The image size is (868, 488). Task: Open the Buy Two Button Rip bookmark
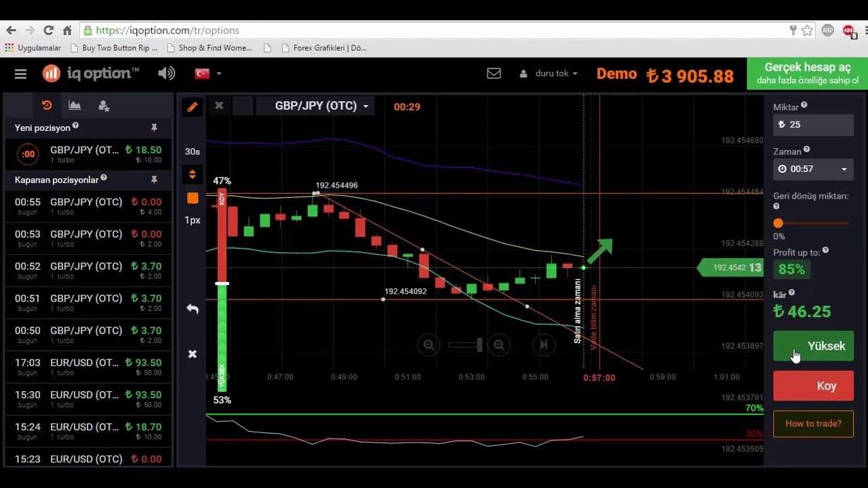(114, 48)
